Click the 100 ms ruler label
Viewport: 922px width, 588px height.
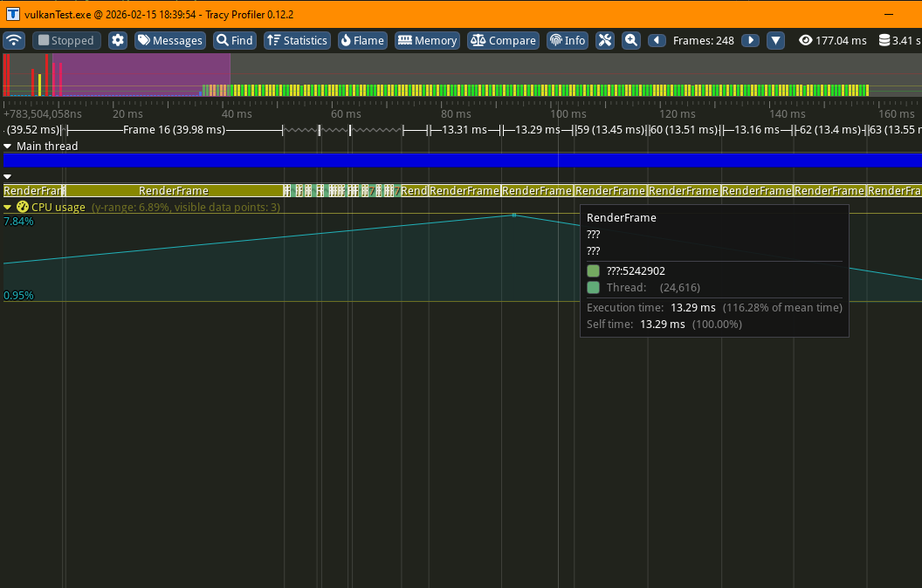[568, 114]
